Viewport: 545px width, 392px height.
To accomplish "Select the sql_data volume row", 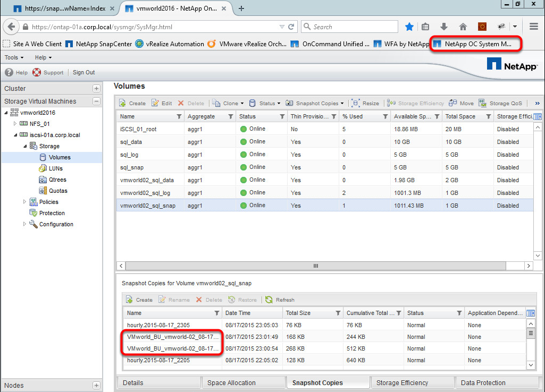I will click(x=325, y=142).
